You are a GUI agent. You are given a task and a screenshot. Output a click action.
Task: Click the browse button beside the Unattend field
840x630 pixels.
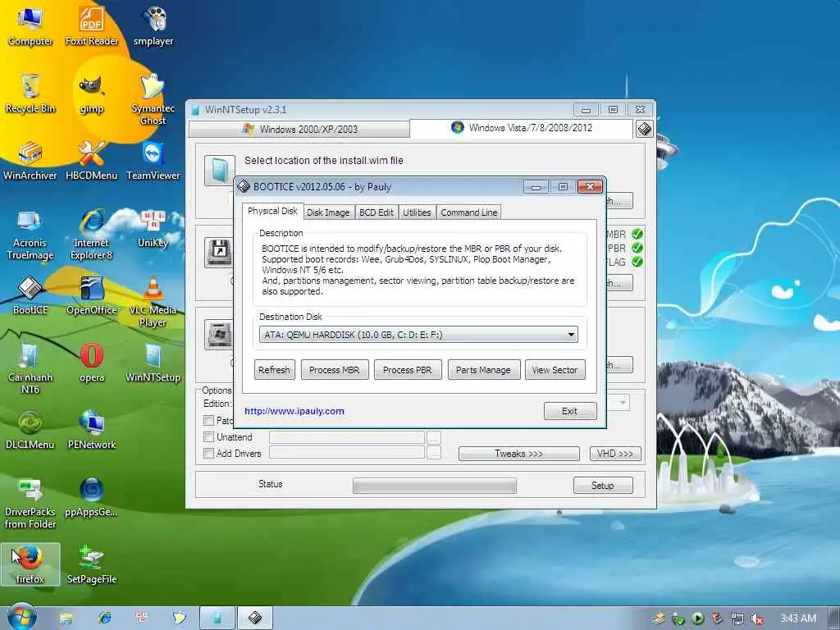tap(434, 438)
